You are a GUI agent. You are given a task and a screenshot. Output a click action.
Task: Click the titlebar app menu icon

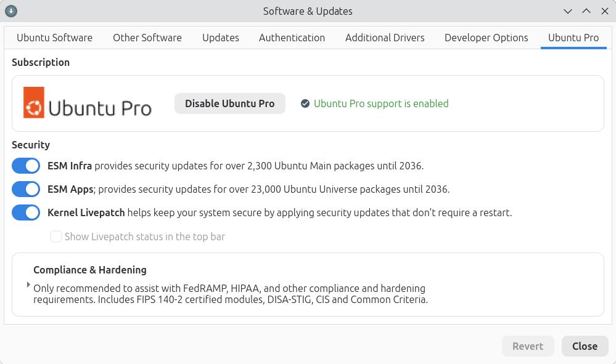[x=11, y=11]
